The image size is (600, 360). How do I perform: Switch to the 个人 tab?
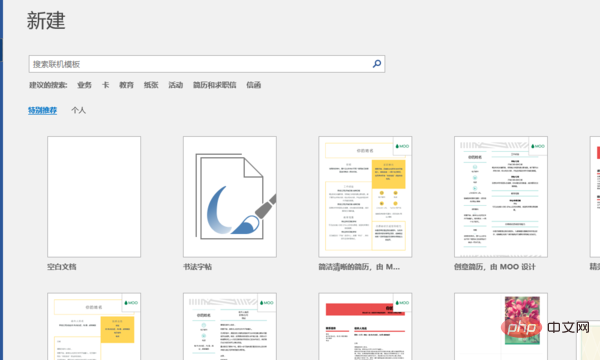[x=78, y=110]
